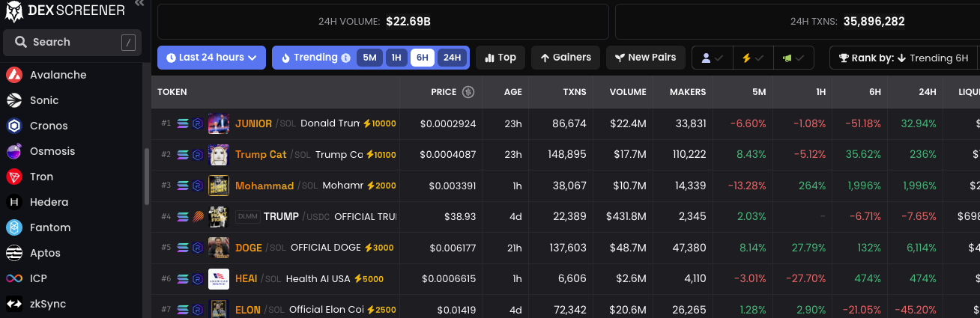Viewport: 980px width, 318px height.
Task: Click the DLMM badge in the TRUMP row
Action: (247, 217)
